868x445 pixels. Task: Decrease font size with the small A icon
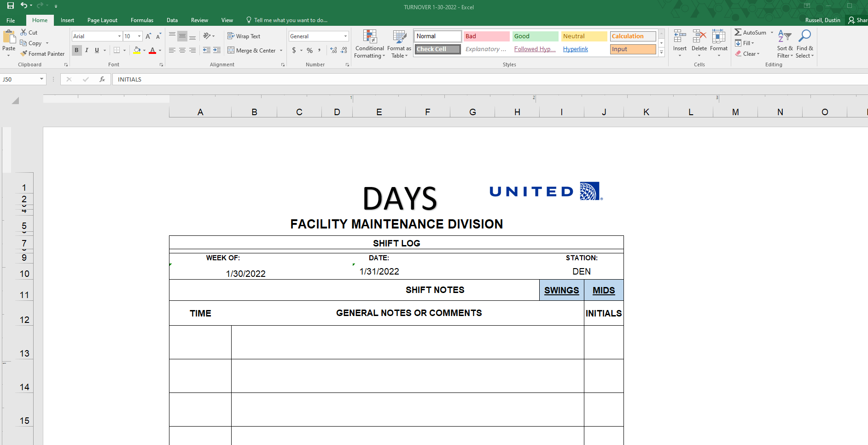(x=158, y=36)
